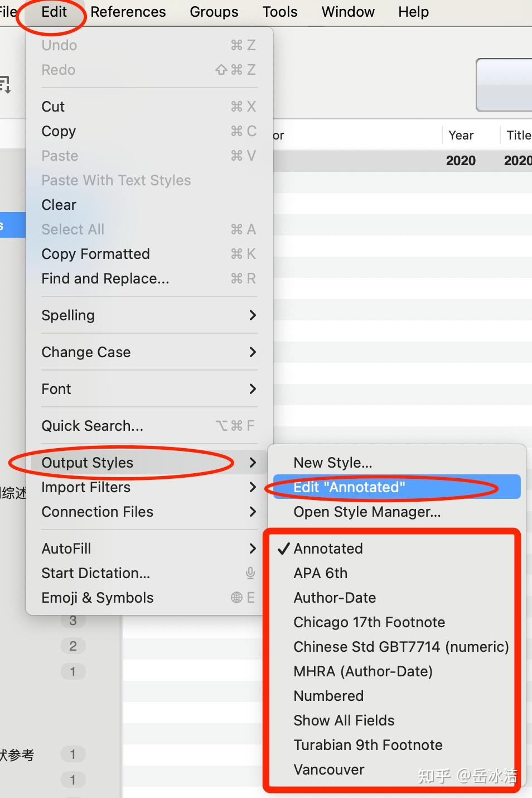Click the globe icon next to Emoji & Symbols
This screenshot has width=532, height=798.
pos(237,598)
